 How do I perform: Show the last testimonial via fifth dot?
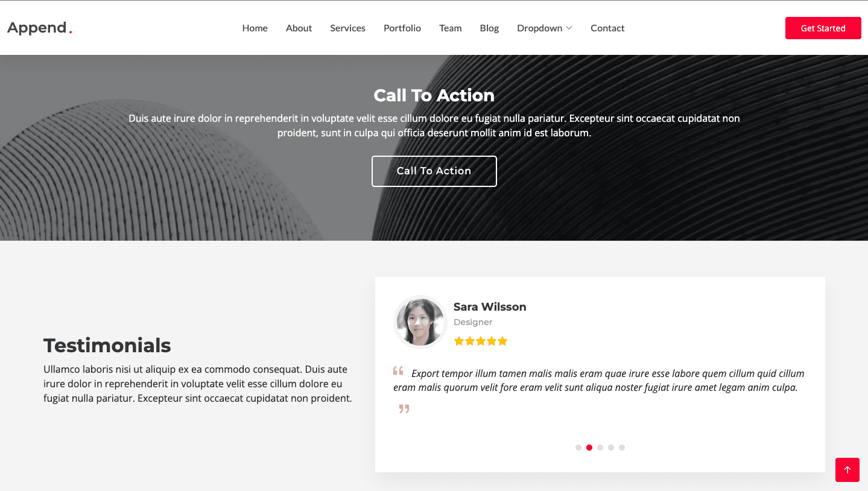tap(622, 448)
